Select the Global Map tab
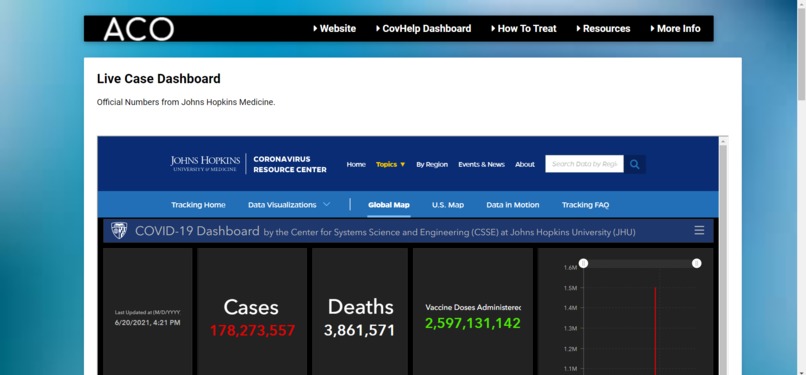The image size is (806, 375). (x=389, y=204)
